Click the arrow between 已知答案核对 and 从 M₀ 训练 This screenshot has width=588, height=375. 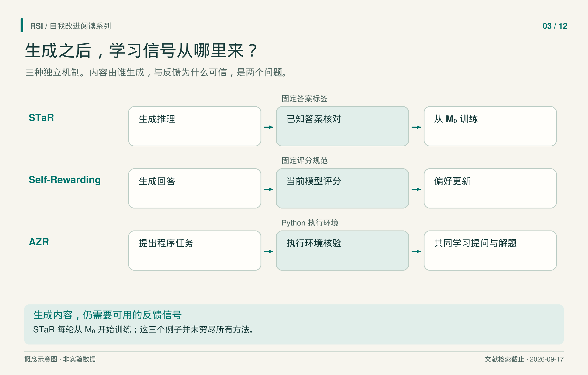coord(416,127)
